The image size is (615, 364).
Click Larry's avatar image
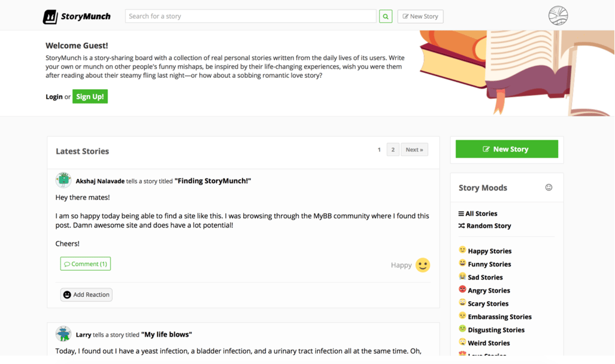[x=63, y=334]
